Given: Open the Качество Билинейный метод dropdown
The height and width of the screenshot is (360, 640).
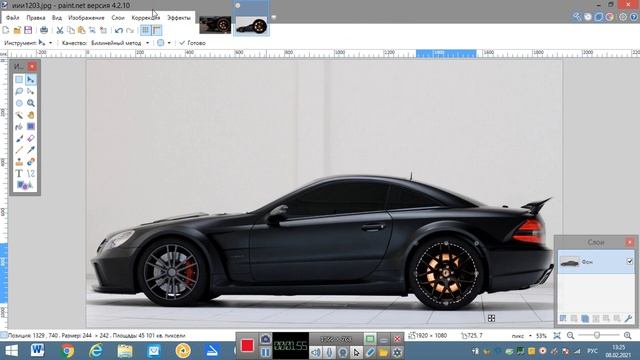Looking at the screenshot, I should coord(120,42).
